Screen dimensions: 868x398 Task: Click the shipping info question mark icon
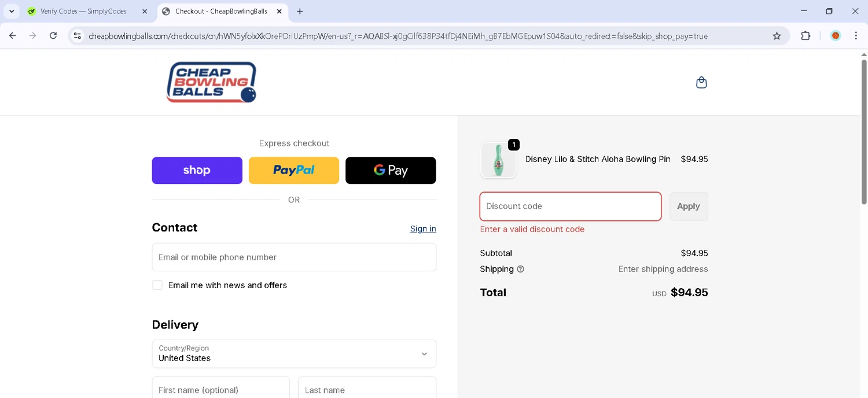tap(520, 269)
